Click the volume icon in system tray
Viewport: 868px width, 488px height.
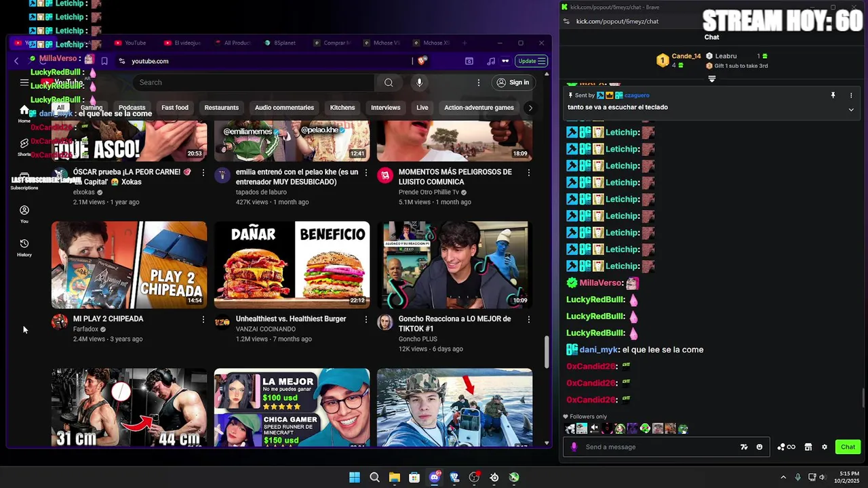pyautogui.click(x=823, y=477)
